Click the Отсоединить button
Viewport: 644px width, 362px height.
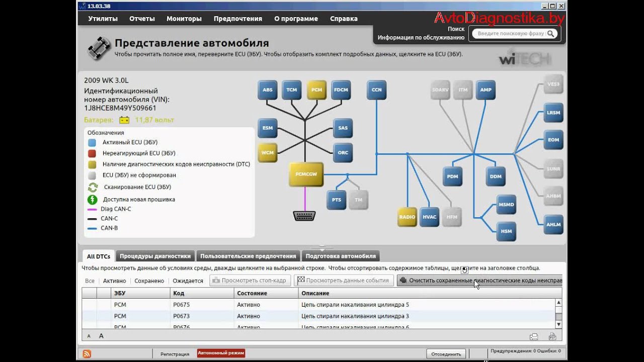446,353
